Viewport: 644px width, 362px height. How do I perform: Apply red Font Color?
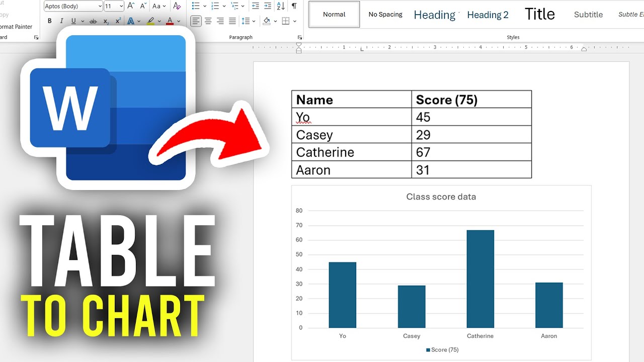170,21
